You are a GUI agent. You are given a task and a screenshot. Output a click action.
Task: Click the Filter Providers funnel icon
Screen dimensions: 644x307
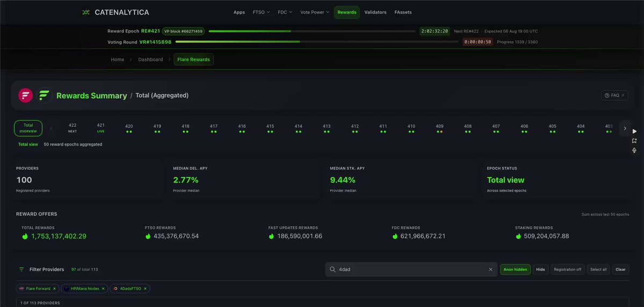22,269
